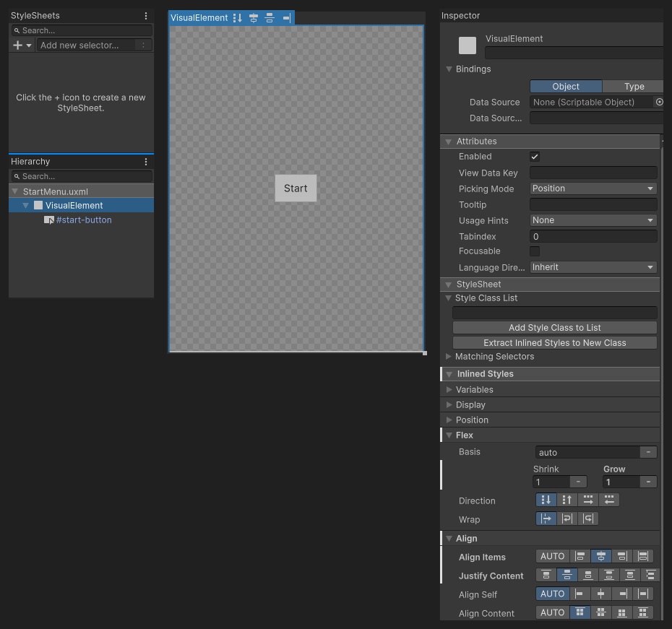
Task: Set Align Content to flex-end icon
Action: point(622,612)
